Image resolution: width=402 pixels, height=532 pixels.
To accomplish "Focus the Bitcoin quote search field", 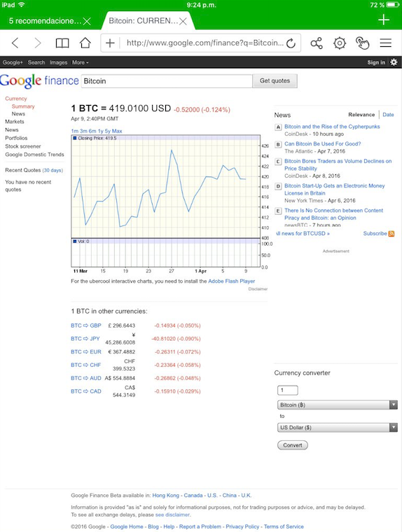I will coord(167,81).
